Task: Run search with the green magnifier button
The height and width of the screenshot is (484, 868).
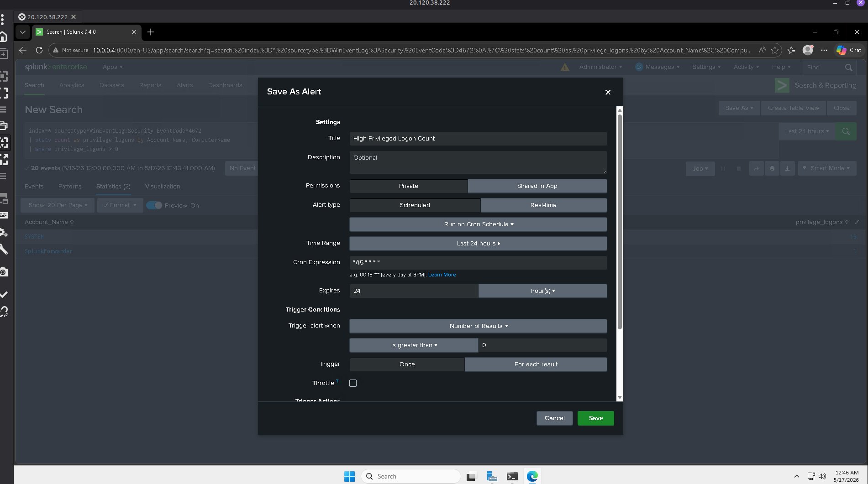Action: pyautogui.click(x=846, y=131)
